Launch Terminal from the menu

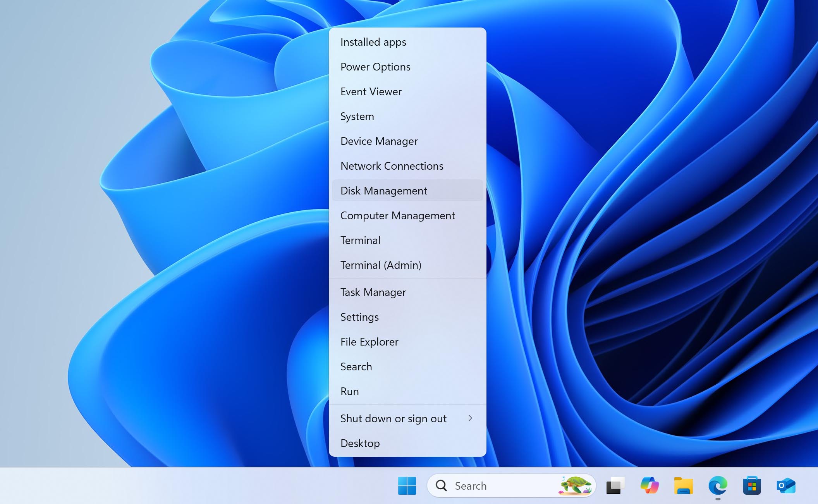point(407,240)
